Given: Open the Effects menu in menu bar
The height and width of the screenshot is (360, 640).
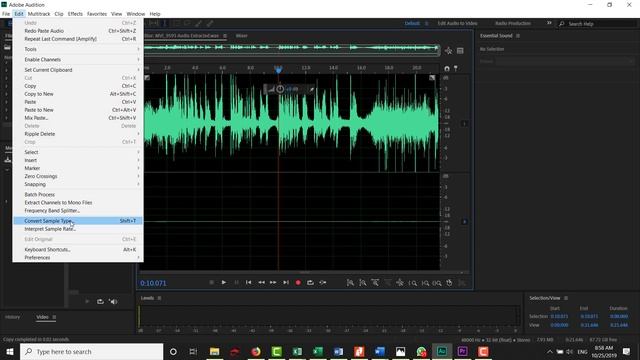Looking at the screenshot, I should point(75,14).
